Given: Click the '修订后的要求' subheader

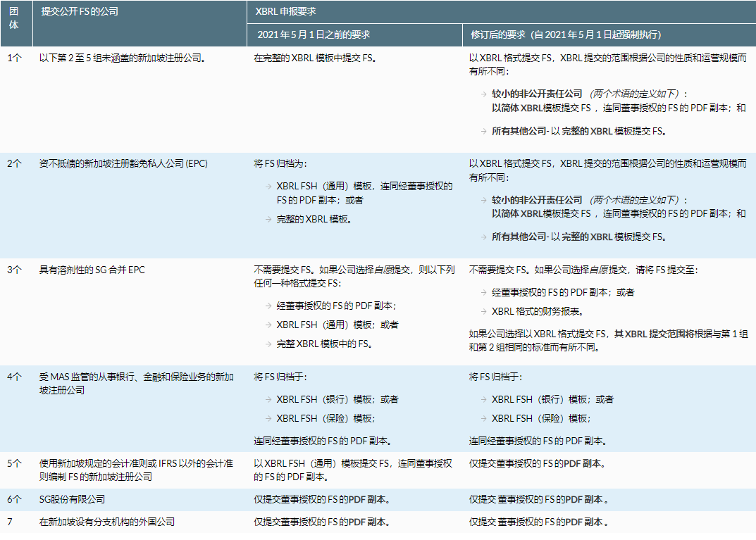Looking at the screenshot, I should (565, 34).
